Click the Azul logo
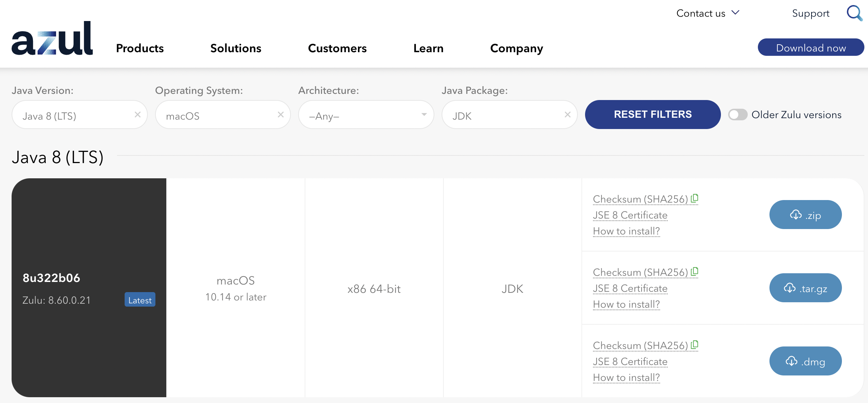Image resolution: width=868 pixels, height=403 pixels. tap(52, 38)
